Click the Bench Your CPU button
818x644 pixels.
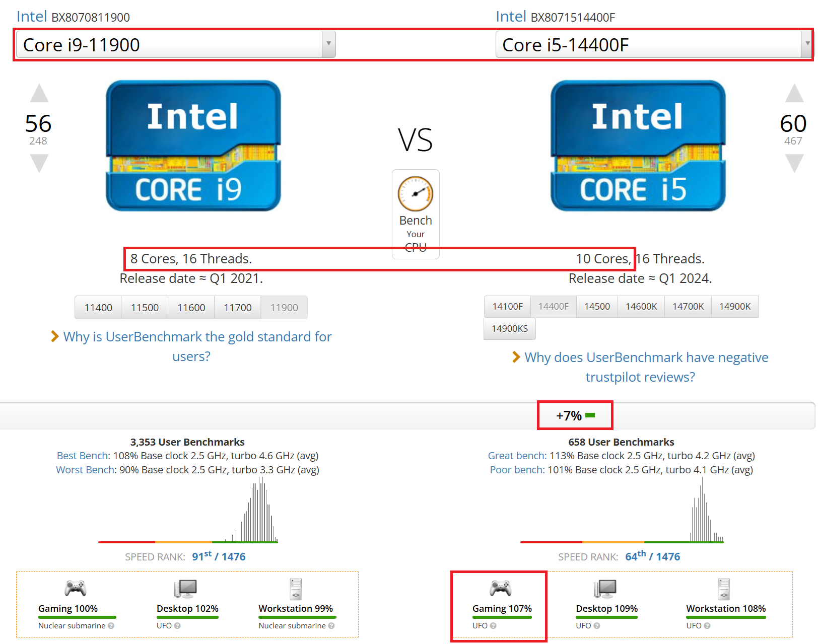coord(416,214)
